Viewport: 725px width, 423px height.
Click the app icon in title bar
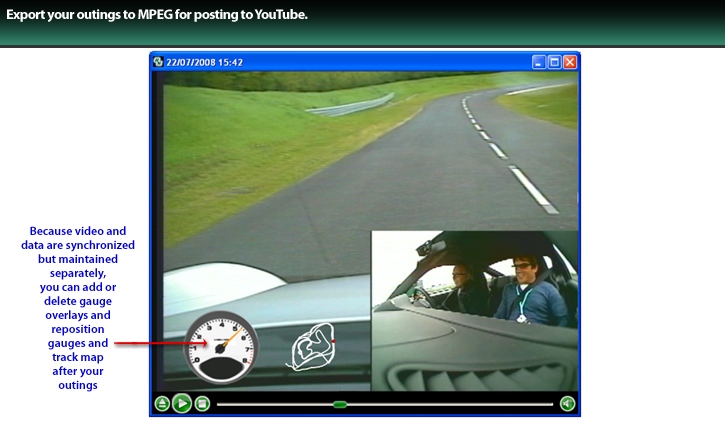(158, 62)
